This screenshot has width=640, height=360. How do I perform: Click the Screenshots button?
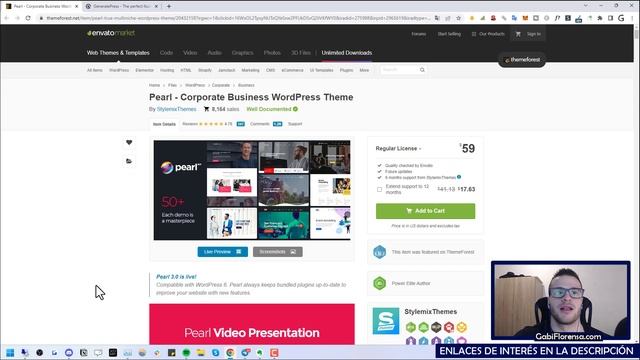tap(278, 252)
